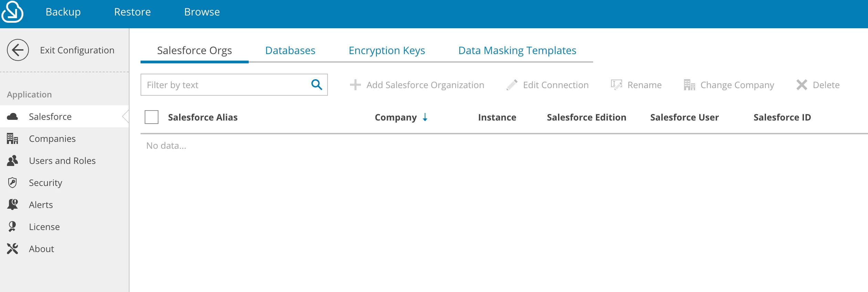
Task: Click the plus icon for adding organization
Action: point(355,85)
